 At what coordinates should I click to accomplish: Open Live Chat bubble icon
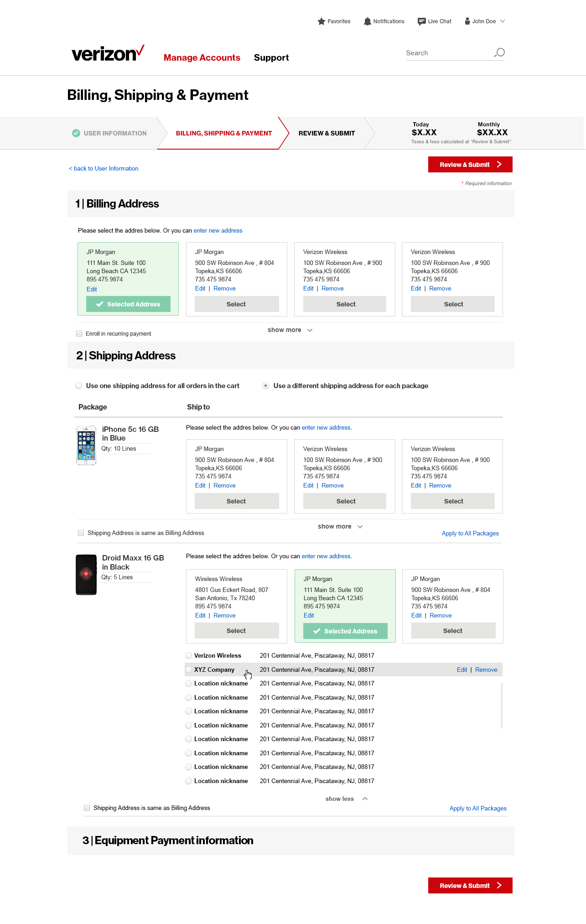(421, 21)
